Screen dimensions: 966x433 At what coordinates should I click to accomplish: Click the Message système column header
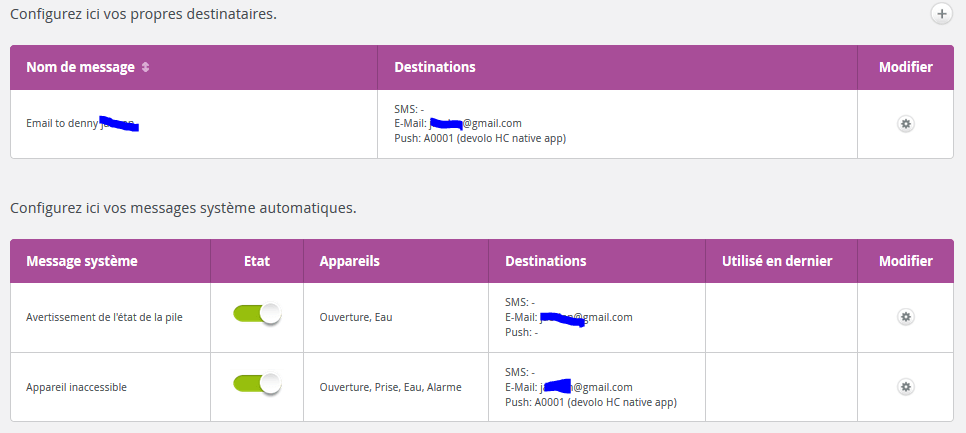point(82,261)
